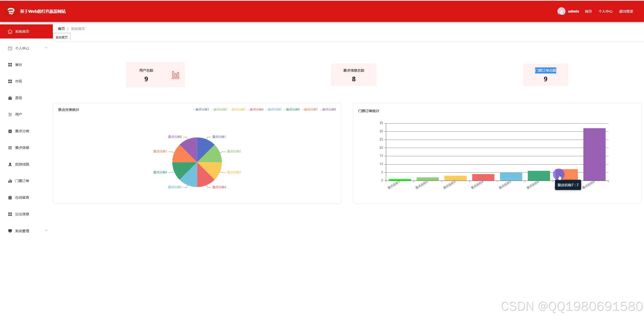Click the 退出登录 link in header
This screenshot has height=317, width=644.
click(626, 11)
